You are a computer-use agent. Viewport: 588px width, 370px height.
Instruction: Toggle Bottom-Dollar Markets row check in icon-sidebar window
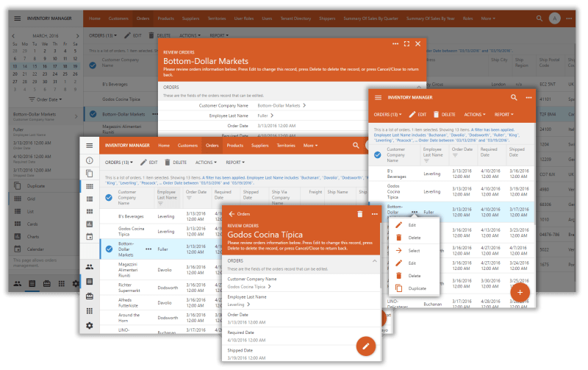tap(109, 249)
